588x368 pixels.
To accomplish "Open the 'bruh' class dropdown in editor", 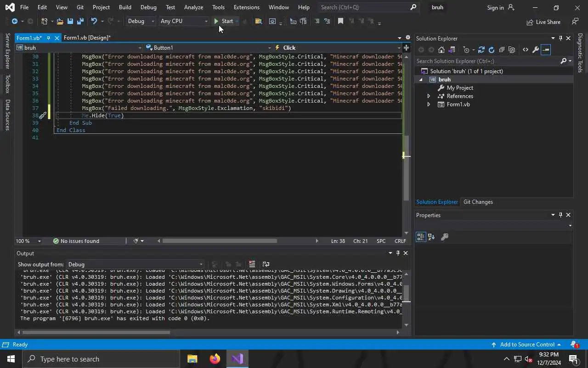I will pyautogui.click(x=79, y=47).
